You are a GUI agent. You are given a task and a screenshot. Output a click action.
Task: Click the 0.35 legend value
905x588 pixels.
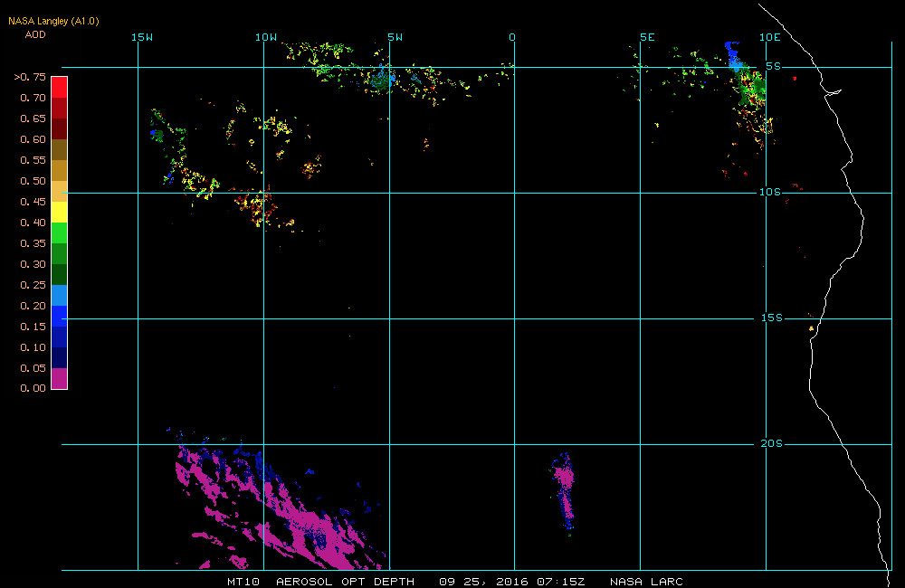point(33,243)
